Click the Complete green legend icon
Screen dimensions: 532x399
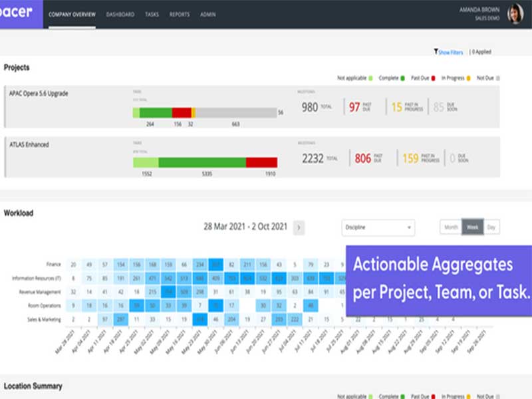click(x=402, y=77)
